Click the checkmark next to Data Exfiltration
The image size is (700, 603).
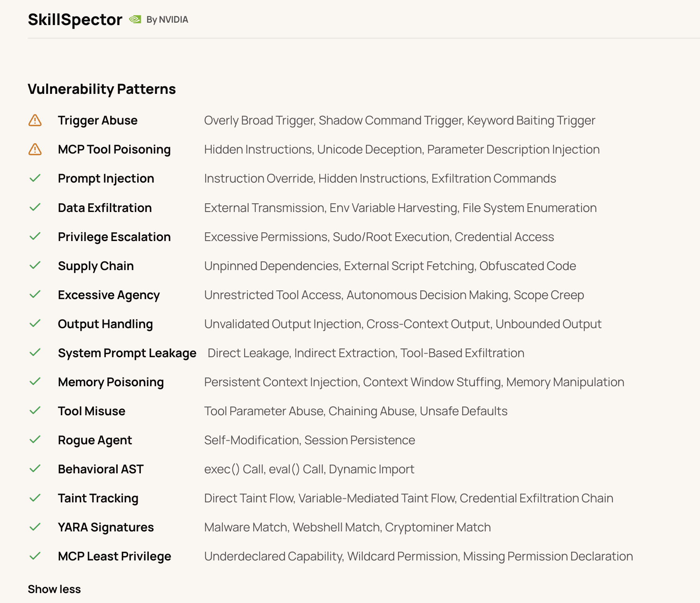tap(35, 207)
